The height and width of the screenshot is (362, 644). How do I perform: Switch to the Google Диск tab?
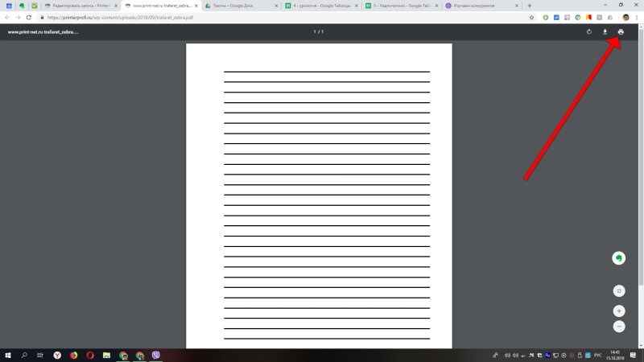(237, 6)
